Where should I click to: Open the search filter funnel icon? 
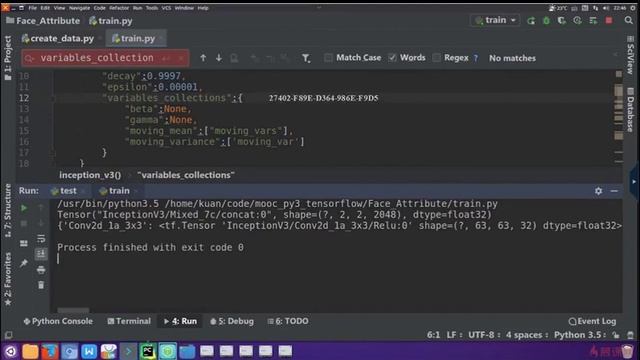[x=306, y=58]
